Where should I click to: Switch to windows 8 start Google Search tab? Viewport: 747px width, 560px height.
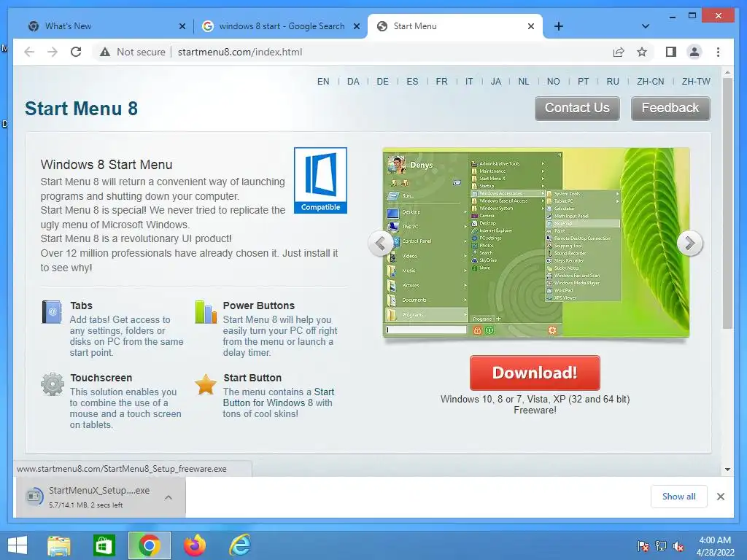pyautogui.click(x=282, y=26)
